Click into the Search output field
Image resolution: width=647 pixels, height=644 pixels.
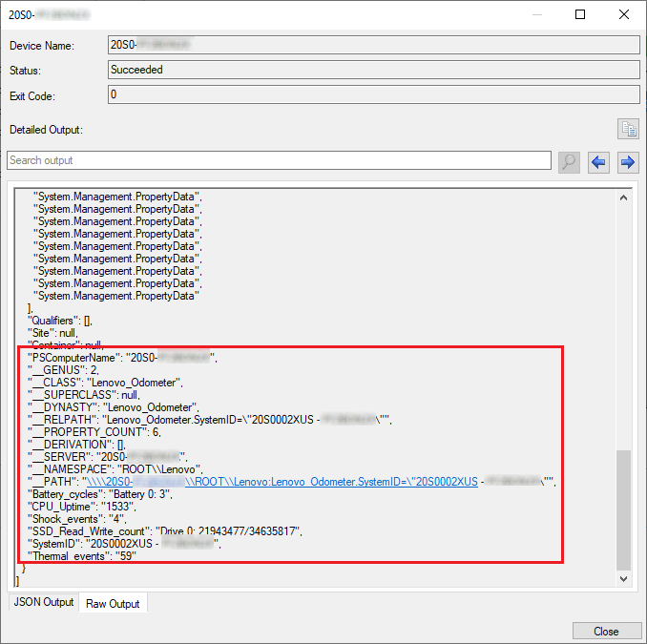[x=279, y=160]
